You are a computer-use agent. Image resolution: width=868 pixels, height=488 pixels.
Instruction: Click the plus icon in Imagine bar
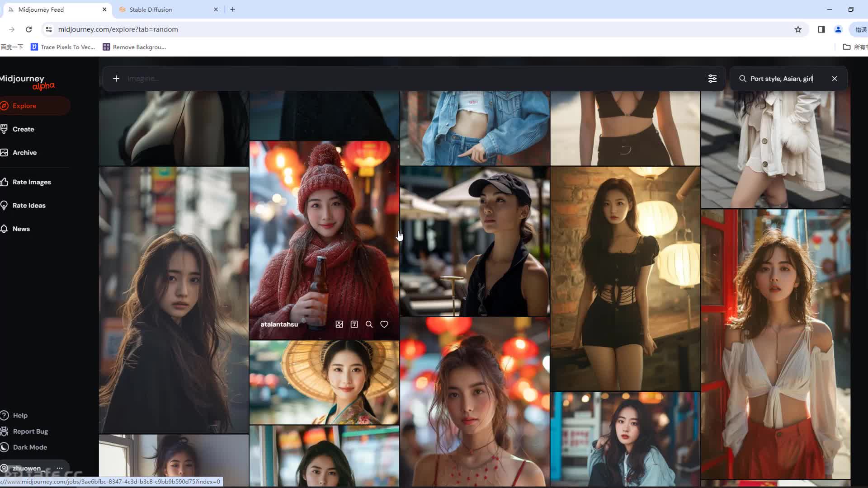(x=116, y=79)
